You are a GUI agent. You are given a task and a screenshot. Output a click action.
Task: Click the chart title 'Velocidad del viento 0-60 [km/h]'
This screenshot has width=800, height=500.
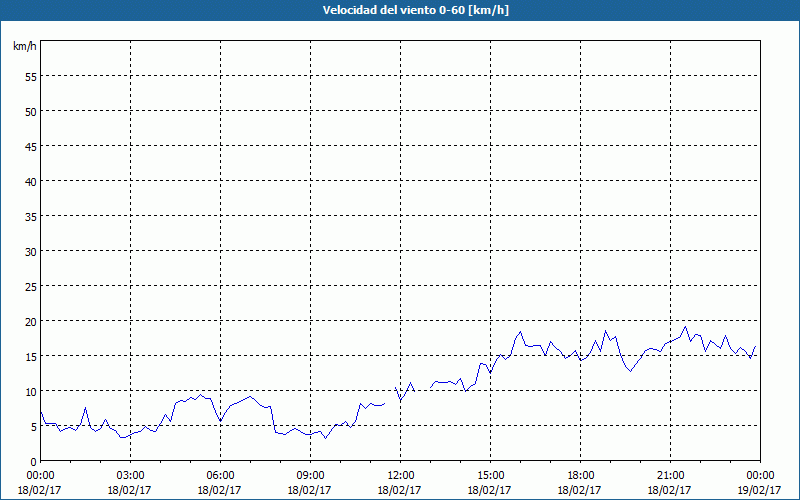click(415, 10)
